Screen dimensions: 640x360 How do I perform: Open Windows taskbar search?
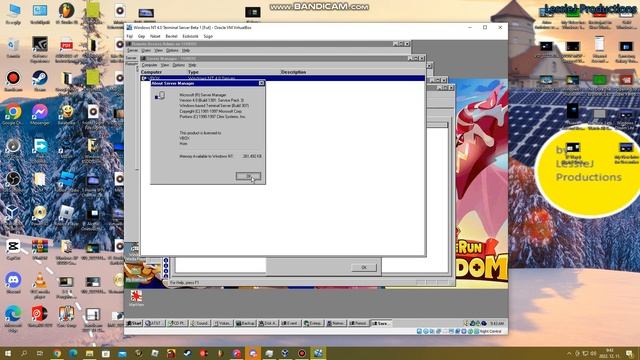click(x=24, y=353)
